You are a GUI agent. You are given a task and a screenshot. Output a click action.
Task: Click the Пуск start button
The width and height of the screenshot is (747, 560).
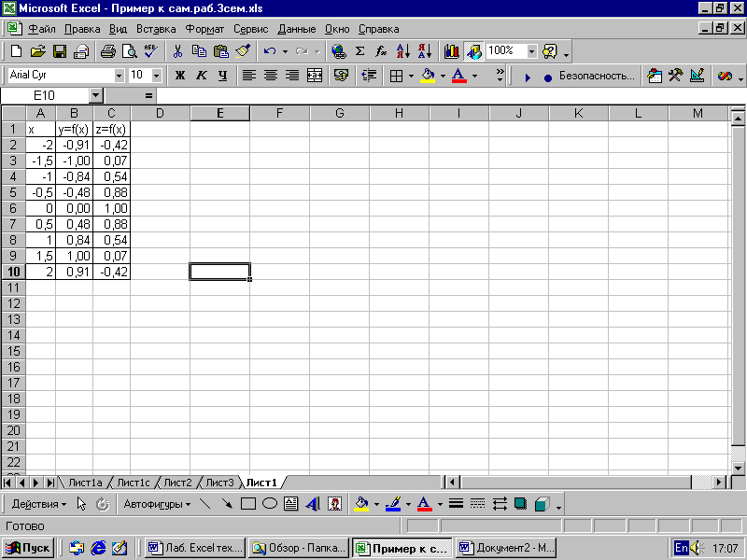tap(28, 548)
